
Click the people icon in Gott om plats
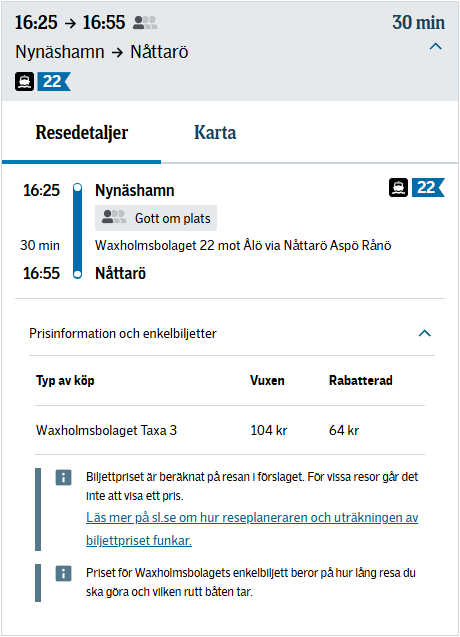114,217
